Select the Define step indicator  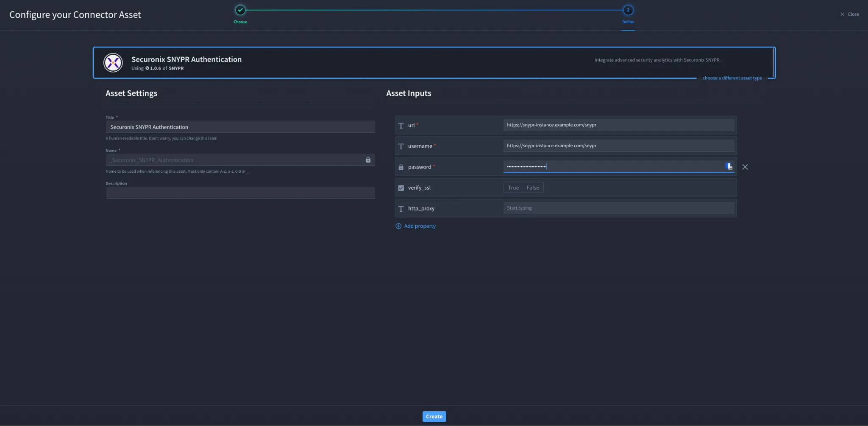(628, 10)
